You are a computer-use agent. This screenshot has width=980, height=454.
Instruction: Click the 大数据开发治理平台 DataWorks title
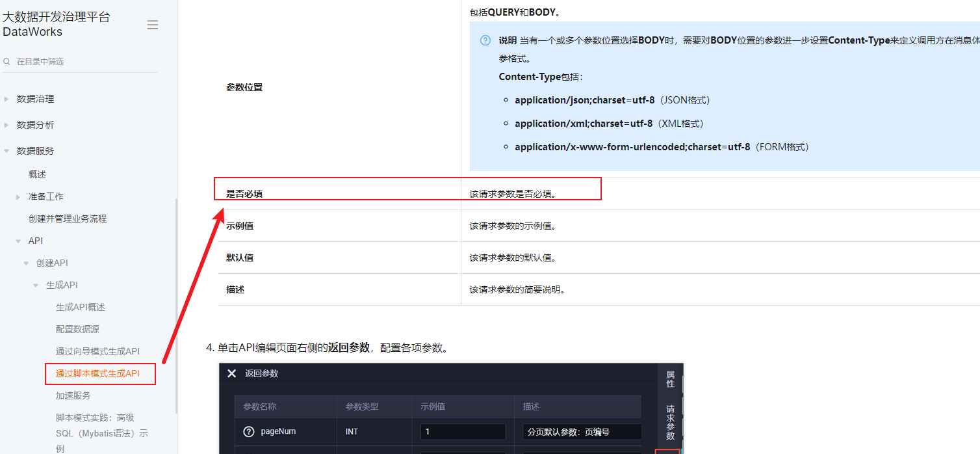56,24
